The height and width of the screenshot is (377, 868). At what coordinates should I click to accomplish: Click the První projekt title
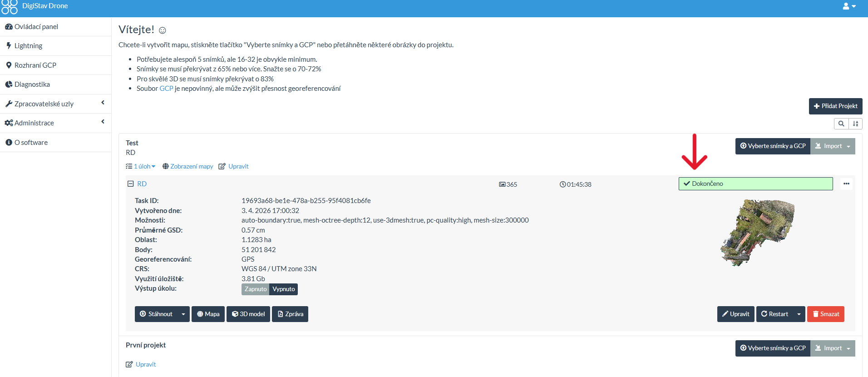pos(146,345)
